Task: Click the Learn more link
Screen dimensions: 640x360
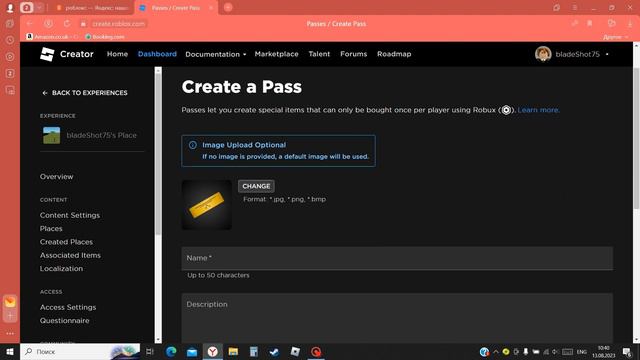Action: (x=538, y=110)
